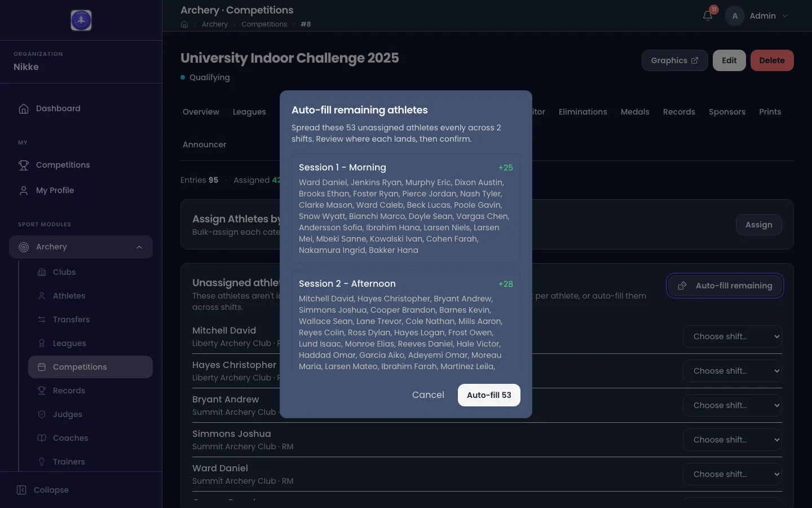Switch to the Overview tab
Image resolution: width=812 pixels, height=508 pixels.
201,112
